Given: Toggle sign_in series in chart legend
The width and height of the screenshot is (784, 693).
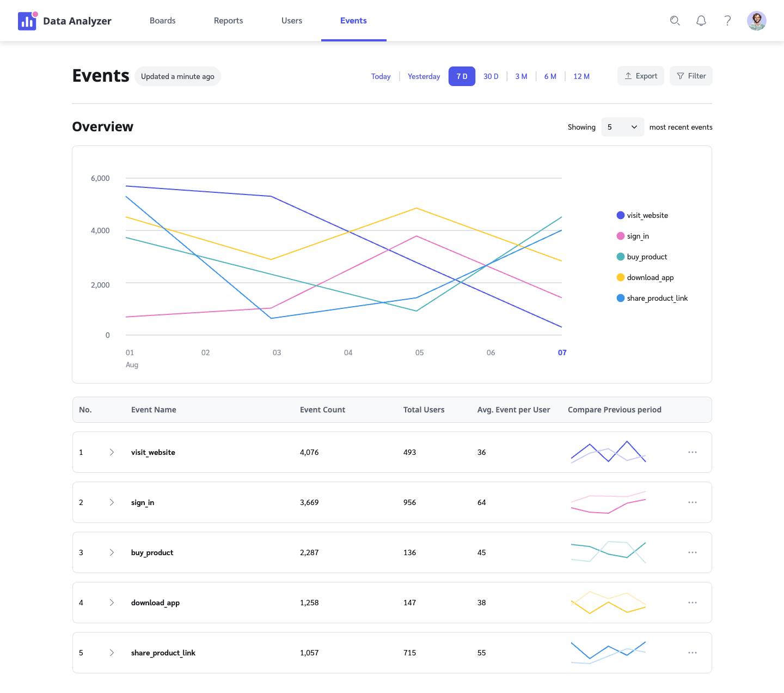Looking at the screenshot, I should [638, 236].
